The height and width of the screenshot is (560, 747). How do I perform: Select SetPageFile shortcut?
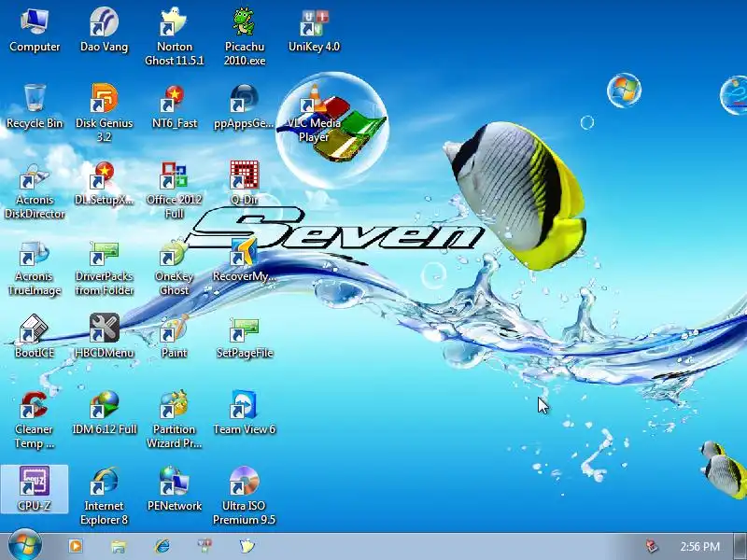pyautogui.click(x=245, y=337)
